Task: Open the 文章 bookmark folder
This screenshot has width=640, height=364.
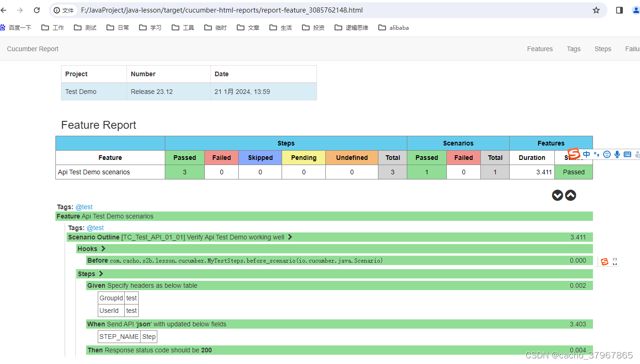Action: pos(248,27)
